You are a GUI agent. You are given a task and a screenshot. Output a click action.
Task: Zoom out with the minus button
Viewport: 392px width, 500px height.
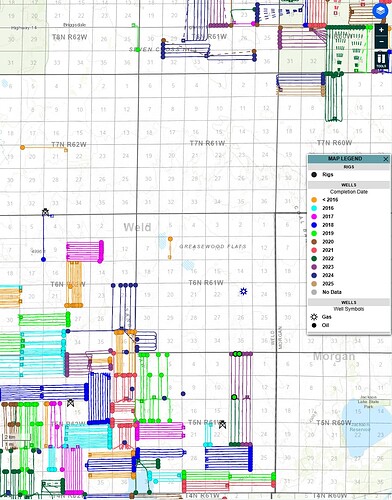(381, 42)
